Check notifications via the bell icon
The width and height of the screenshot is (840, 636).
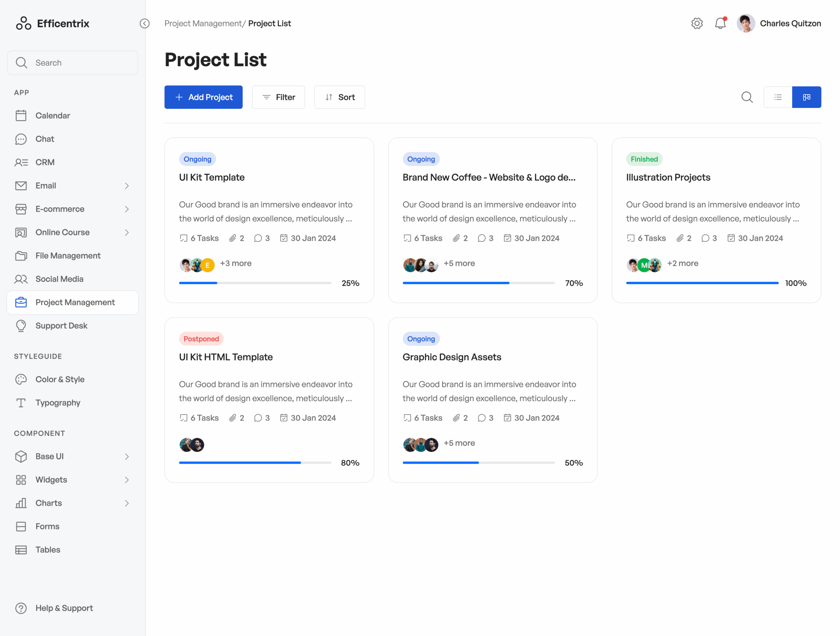coord(720,23)
